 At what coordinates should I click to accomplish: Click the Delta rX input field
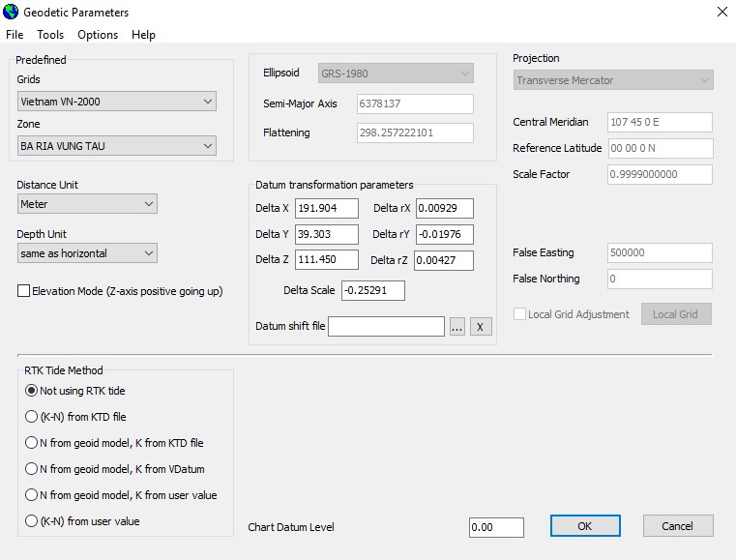coord(445,208)
